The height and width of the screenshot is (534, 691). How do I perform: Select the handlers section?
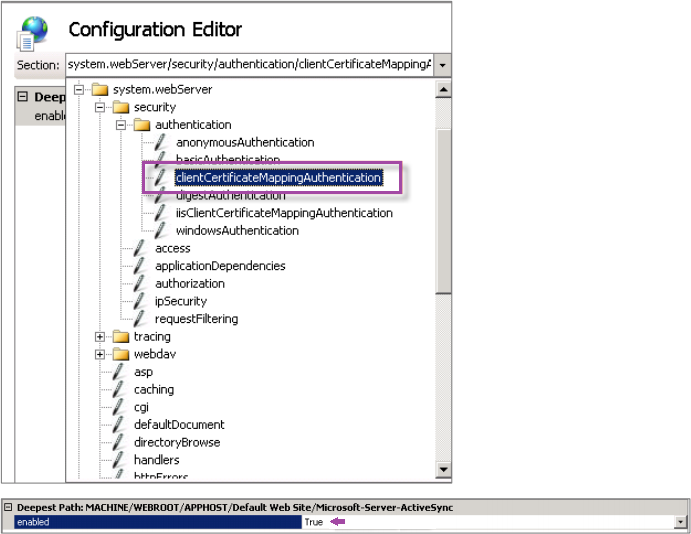(x=156, y=460)
